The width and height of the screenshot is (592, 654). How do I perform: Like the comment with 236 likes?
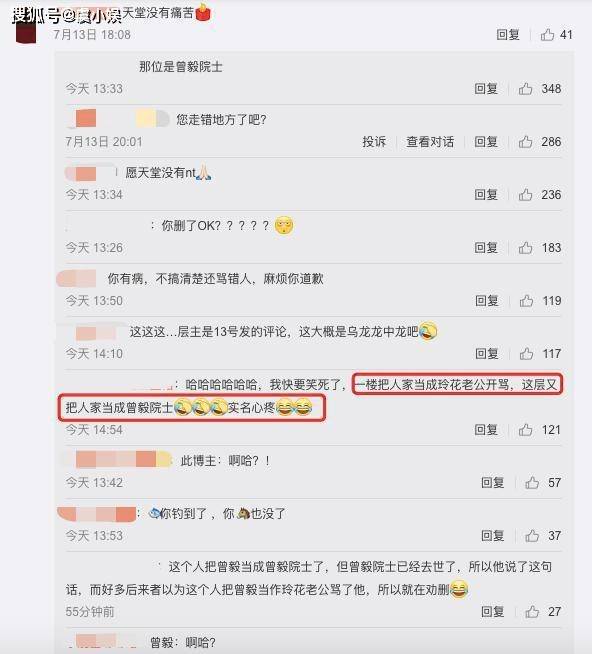525,195
